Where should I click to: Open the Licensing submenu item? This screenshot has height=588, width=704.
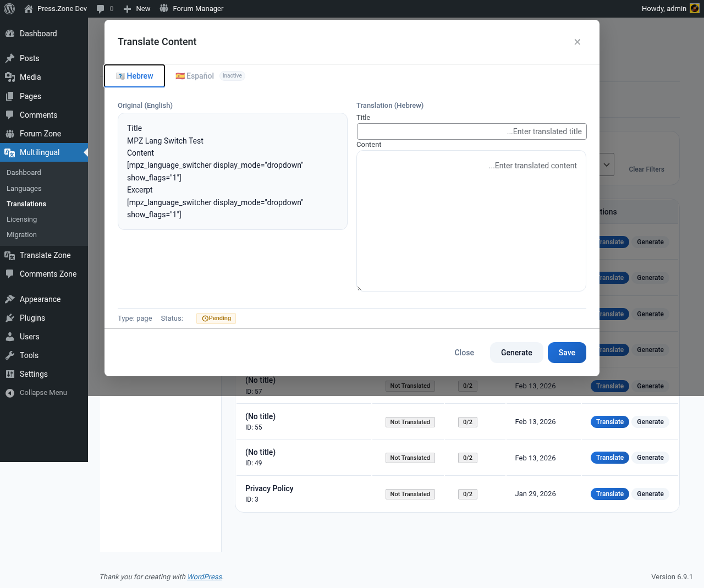click(x=22, y=219)
